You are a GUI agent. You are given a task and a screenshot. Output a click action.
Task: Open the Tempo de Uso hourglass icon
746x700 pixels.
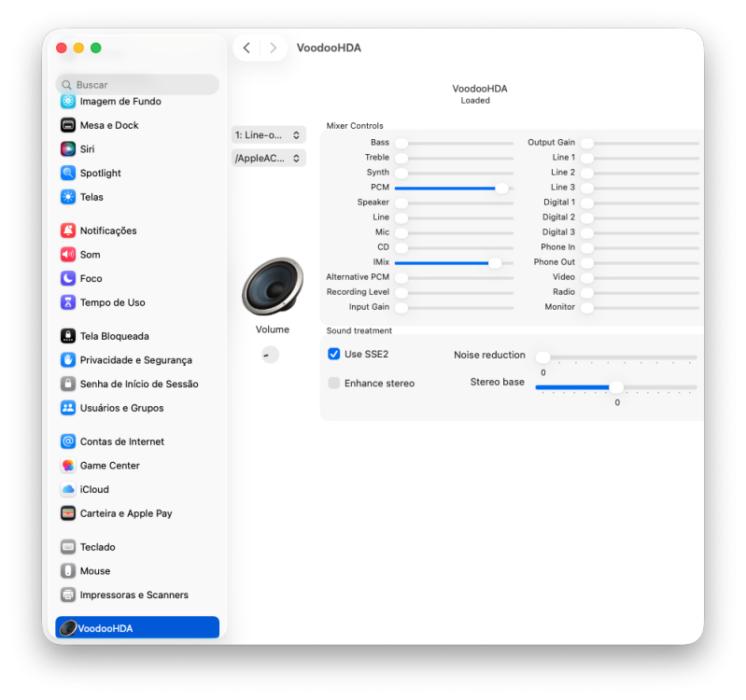coord(68,302)
